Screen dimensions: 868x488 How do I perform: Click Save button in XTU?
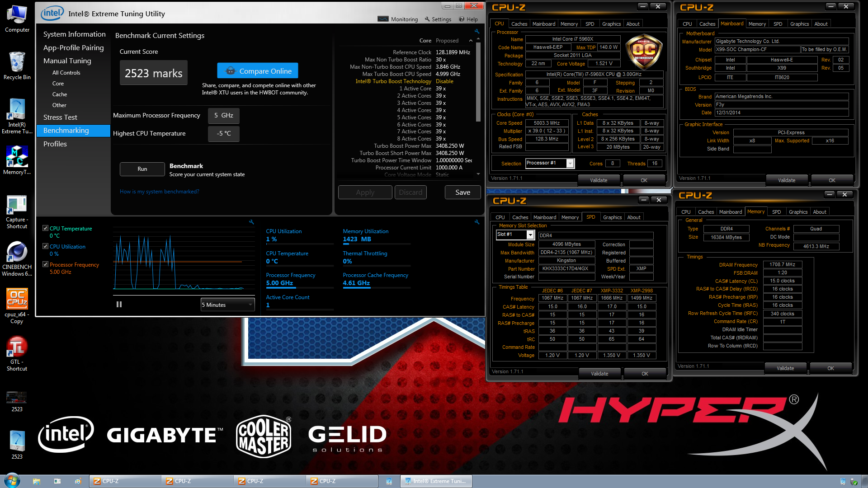[x=462, y=192]
